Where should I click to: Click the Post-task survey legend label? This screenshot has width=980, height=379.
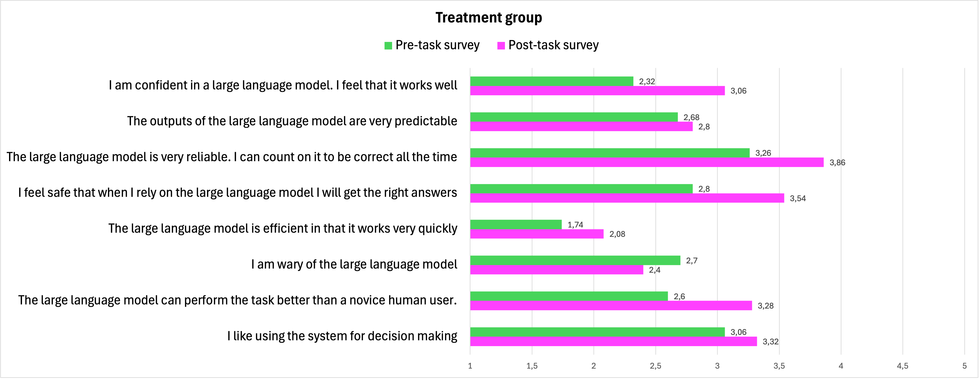[553, 45]
